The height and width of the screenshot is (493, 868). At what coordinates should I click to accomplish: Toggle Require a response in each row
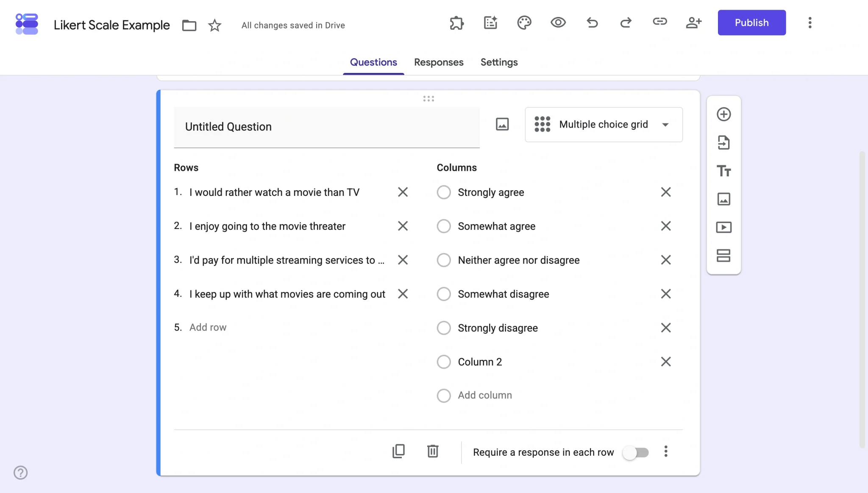pos(635,452)
